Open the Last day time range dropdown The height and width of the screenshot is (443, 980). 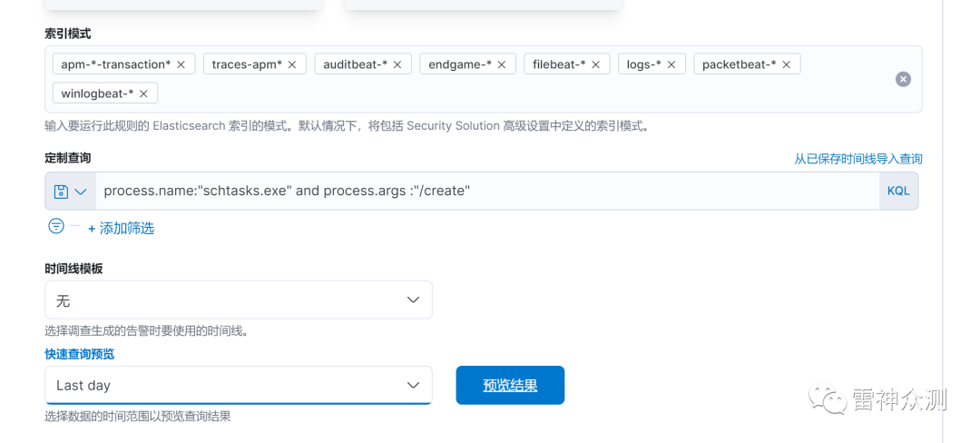[x=238, y=385]
